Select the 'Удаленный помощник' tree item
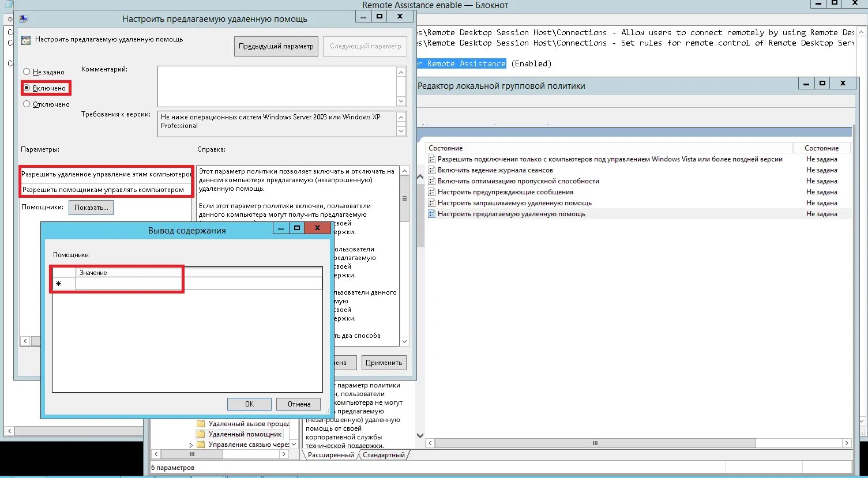868x478 pixels. click(245, 434)
